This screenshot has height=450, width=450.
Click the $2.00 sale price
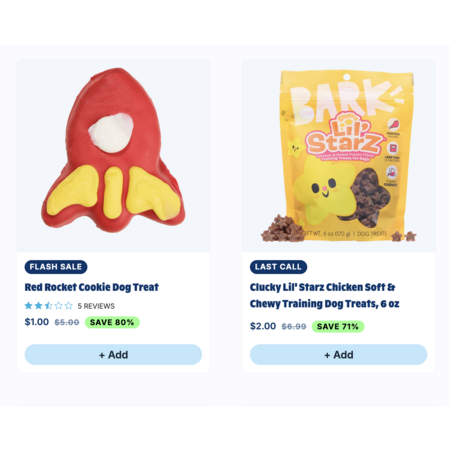click(x=263, y=326)
